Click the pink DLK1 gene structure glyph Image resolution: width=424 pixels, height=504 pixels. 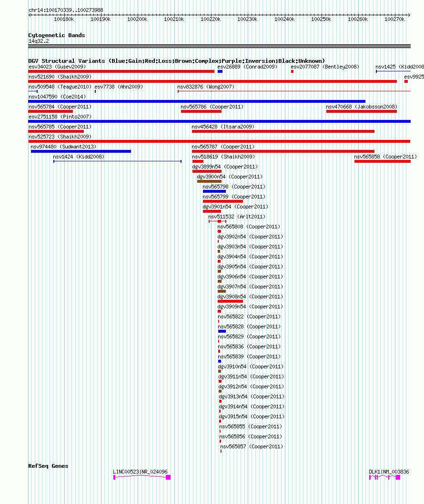(385, 477)
